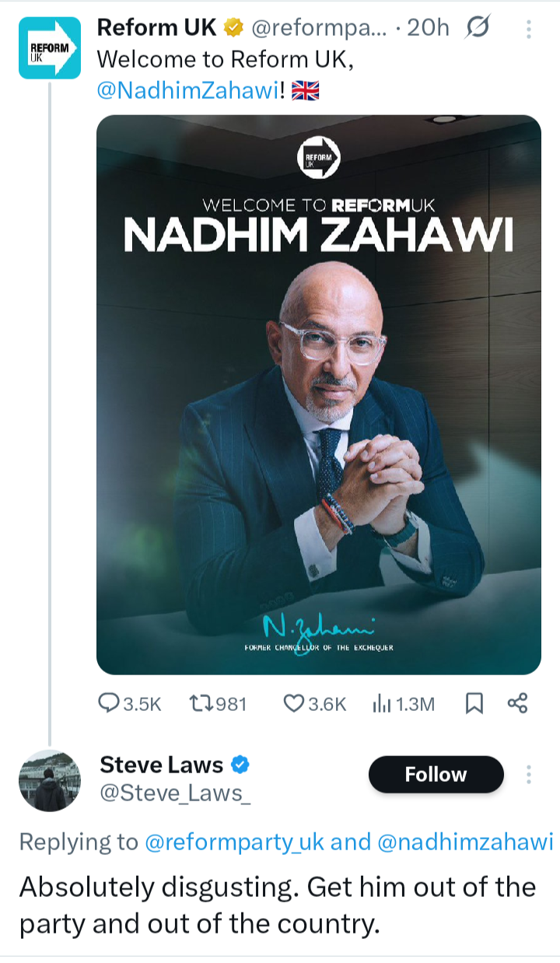Follow Steve Laws
This screenshot has height=963, width=560.
coord(436,775)
